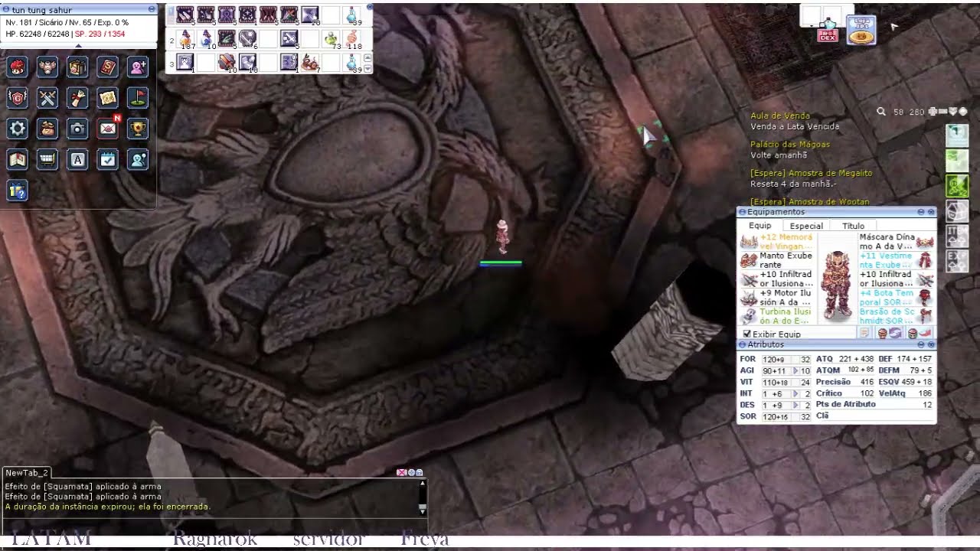Open the inventory bag icon

77,67
